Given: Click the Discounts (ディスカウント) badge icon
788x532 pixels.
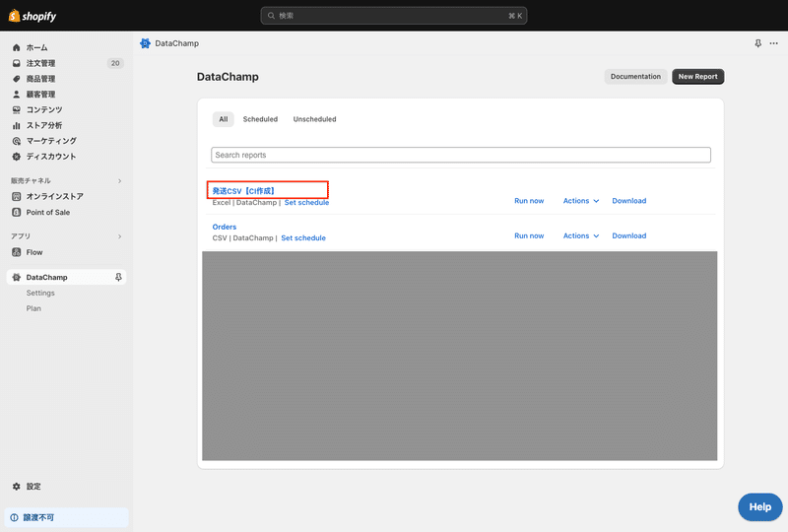Looking at the screenshot, I should coord(16,157).
